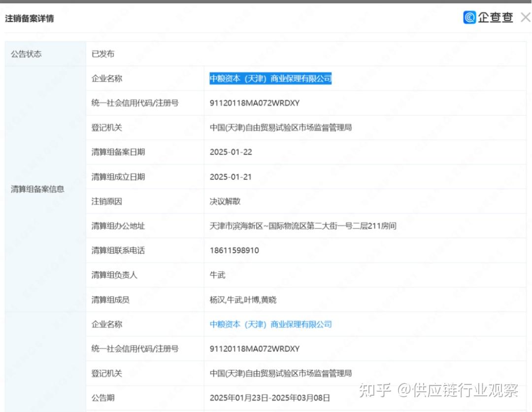Click 统一社会信用代码/注册号 label above 公告期 row
The image size is (532, 412).
(134, 349)
